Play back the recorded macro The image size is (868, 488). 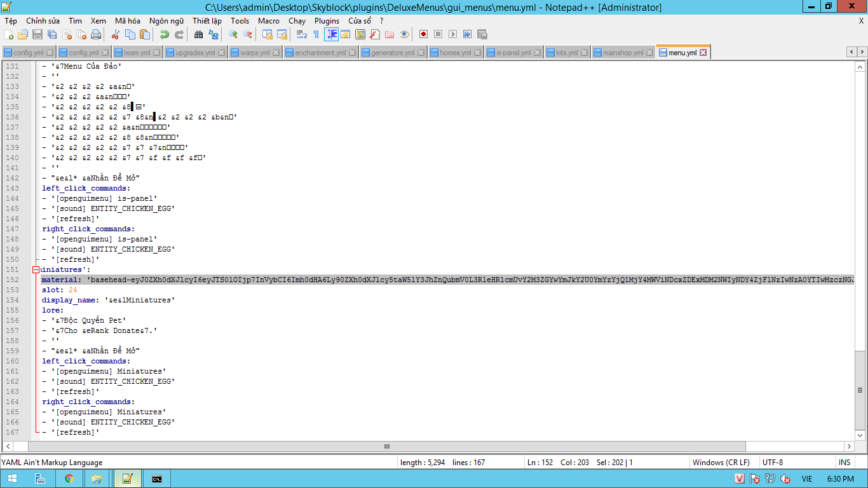click(x=452, y=34)
